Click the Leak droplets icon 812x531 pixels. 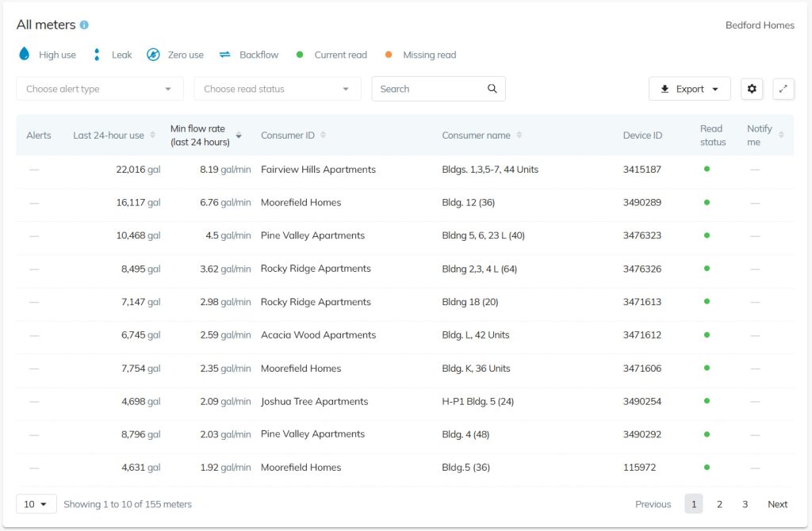click(x=97, y=55)
